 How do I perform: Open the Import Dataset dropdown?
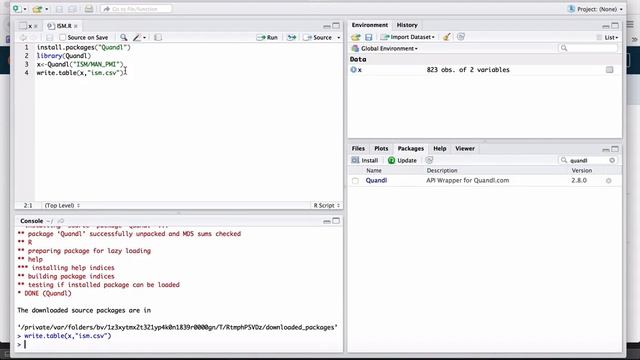tap(407, 37)
